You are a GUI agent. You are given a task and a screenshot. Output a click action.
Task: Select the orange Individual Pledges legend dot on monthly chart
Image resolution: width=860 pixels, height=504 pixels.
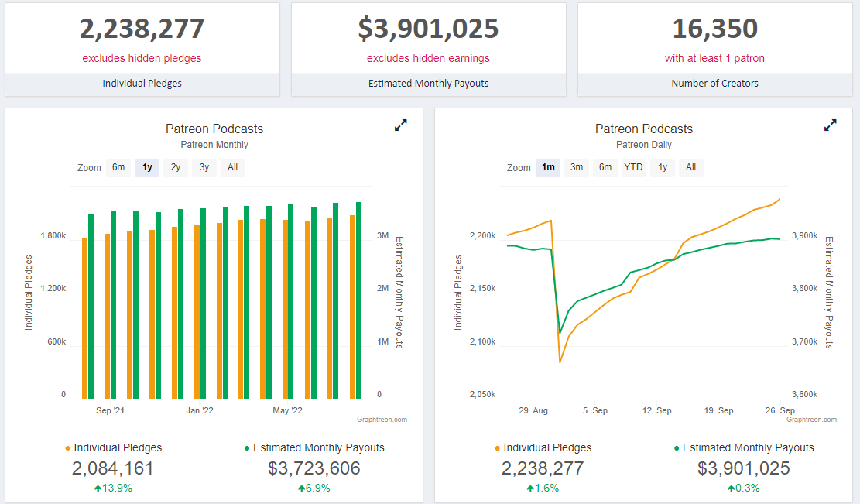pyautogui.click(x=67, y=447)
